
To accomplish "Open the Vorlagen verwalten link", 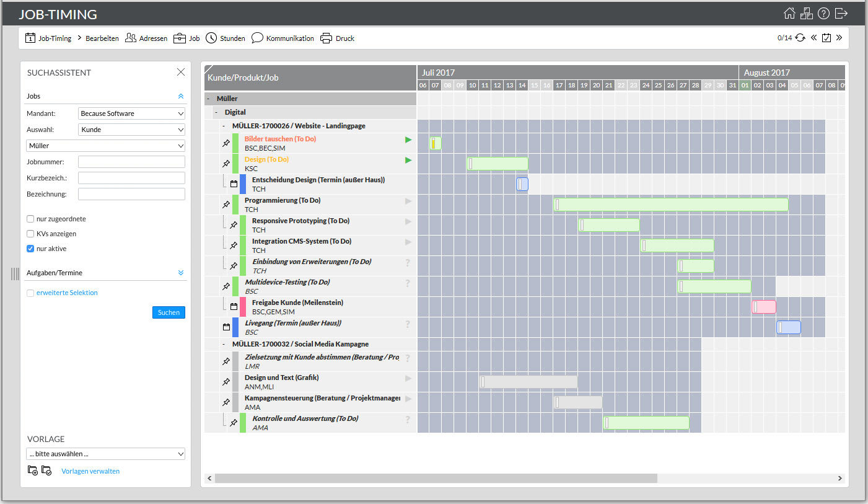I will [x=90, y=471].
